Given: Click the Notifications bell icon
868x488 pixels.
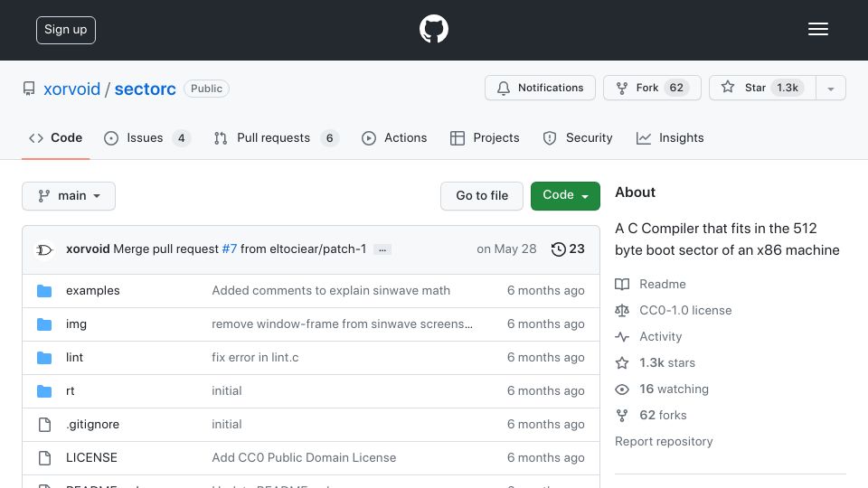Looking at the screenshot, I should (504, 88).
